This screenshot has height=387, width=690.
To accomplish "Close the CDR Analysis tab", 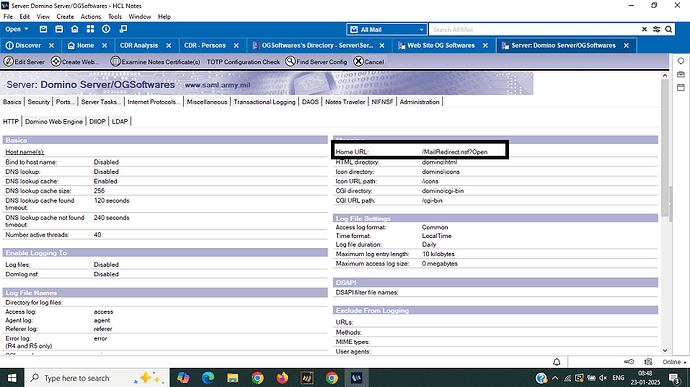I will (x=169, y=45).
